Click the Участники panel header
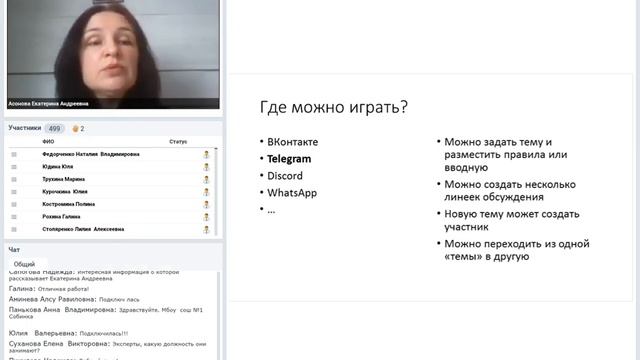The height and width of the screenshot is (360, 640). tap(25, 128)
